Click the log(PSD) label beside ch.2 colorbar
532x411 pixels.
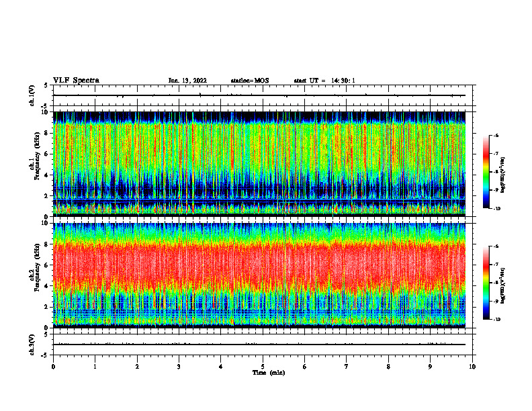click(503, 285)
